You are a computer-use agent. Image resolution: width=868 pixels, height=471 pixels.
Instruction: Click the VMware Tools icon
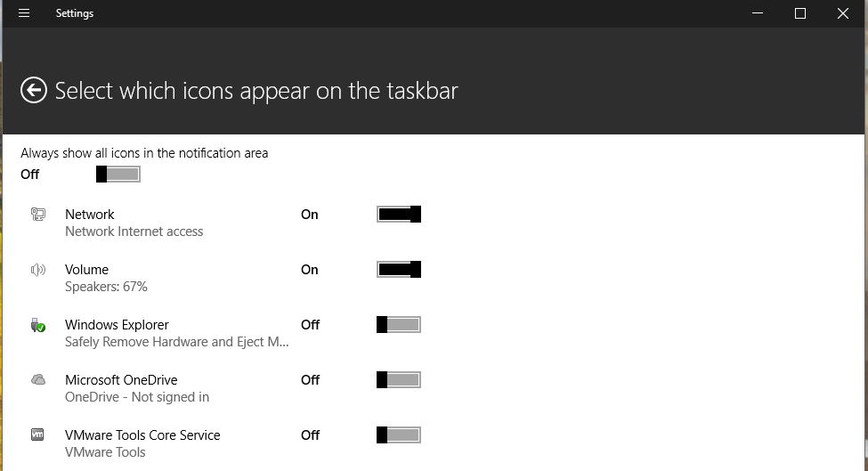click(37, 435)
